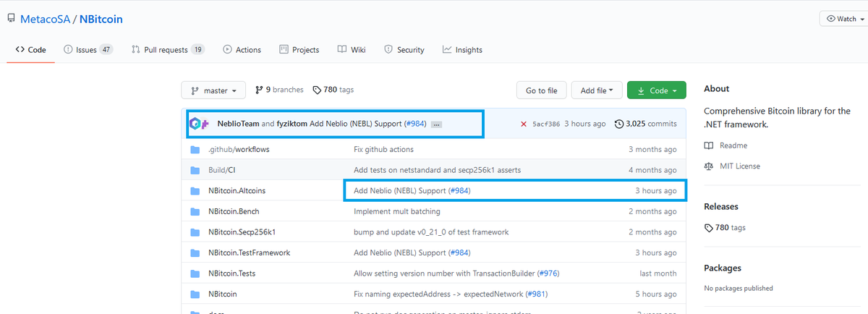Image resolution: width=868 pixels, height=314 pixels.
Task: Click the fyziktom author name
Action: [292, 124]
